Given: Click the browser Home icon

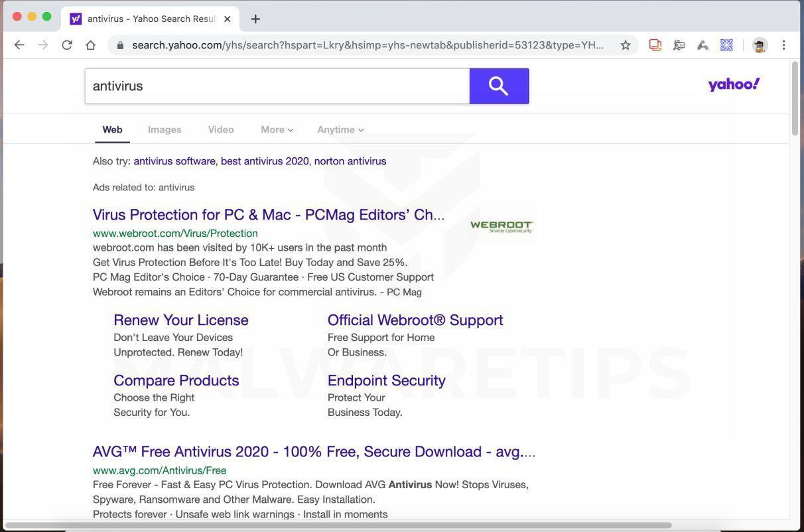Looking at the screenshot, I should (x=90, y=45).
